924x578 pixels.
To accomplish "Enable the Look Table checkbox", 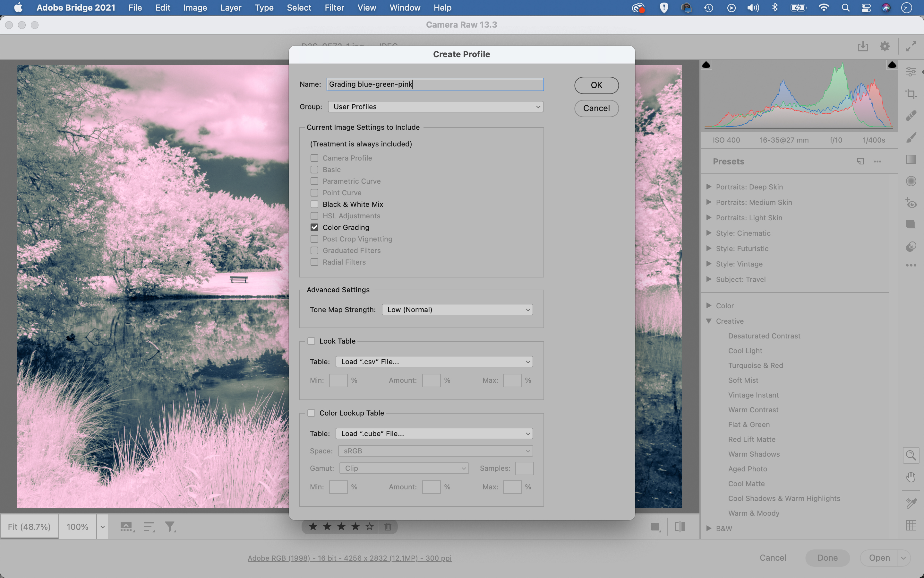I will pyautogui.click(x=311, y=341).
